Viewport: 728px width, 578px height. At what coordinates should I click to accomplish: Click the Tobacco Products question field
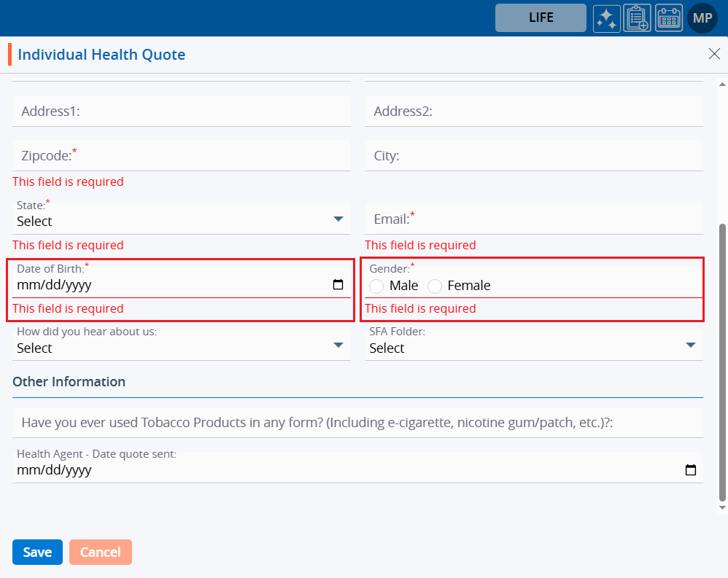(357, 423)
